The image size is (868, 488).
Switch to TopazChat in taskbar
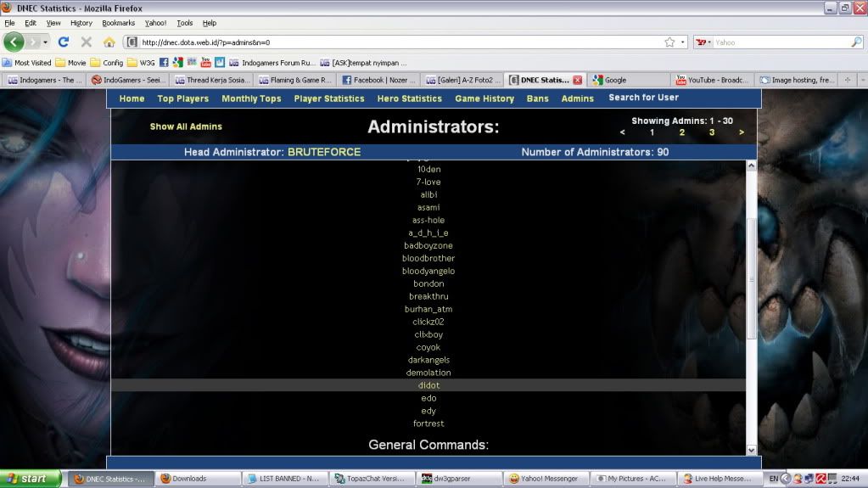tap(372, 479)
